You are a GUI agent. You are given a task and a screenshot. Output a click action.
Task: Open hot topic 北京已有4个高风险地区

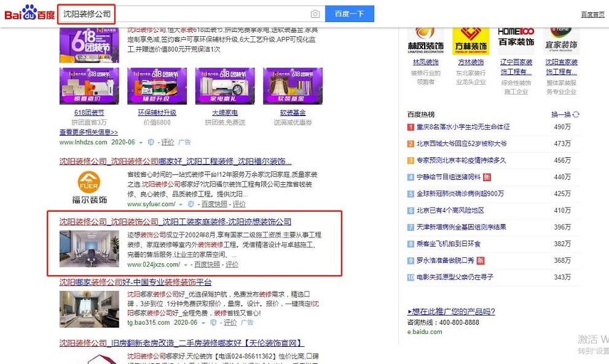coord(450,211)
